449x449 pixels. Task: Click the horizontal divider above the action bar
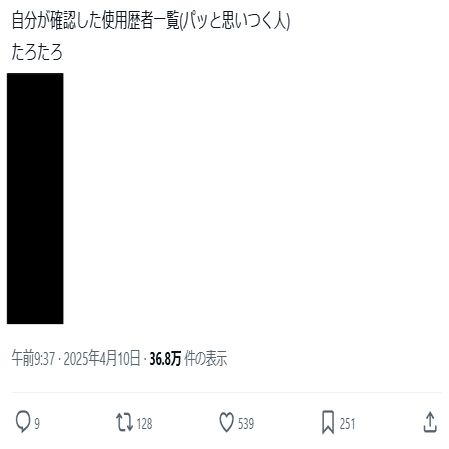click(226, 392)
